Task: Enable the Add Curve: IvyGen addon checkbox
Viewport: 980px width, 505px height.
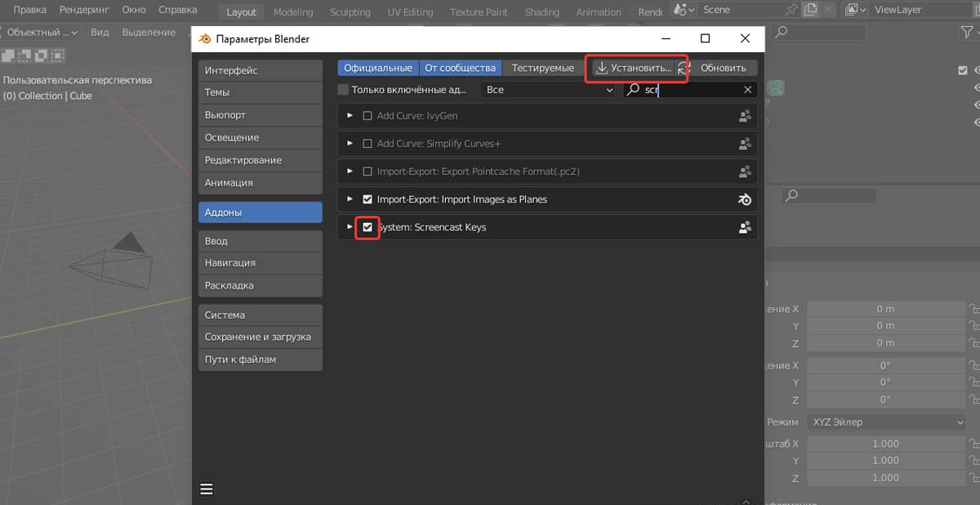Action: pyautogui.click(x=367, y=116)
